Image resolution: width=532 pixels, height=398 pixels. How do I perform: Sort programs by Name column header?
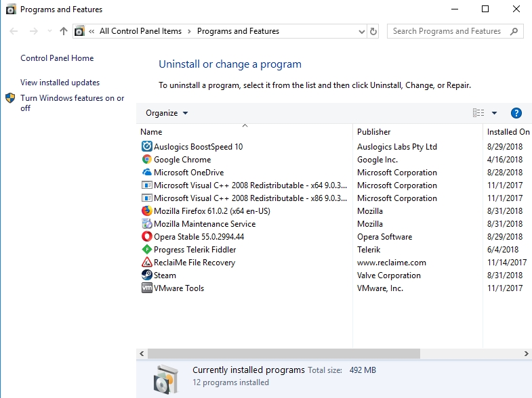pyautogui.click(x=152, y=132)
